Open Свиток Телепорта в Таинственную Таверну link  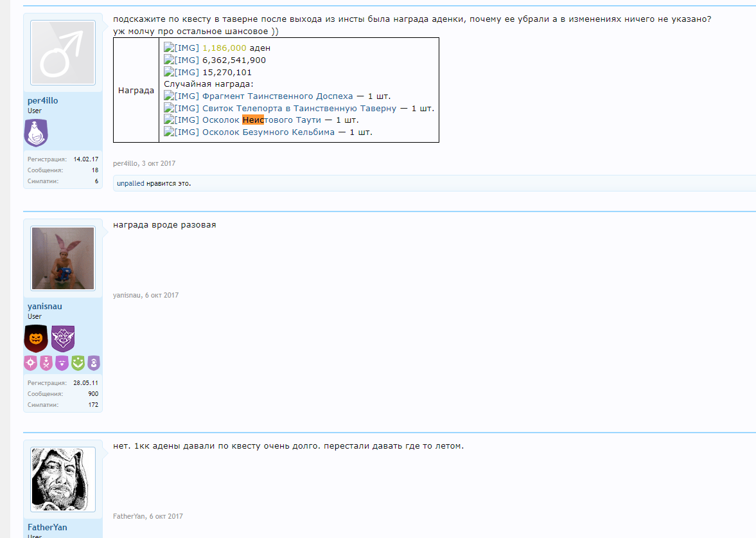pyautogui.click(x=299, y=108)
